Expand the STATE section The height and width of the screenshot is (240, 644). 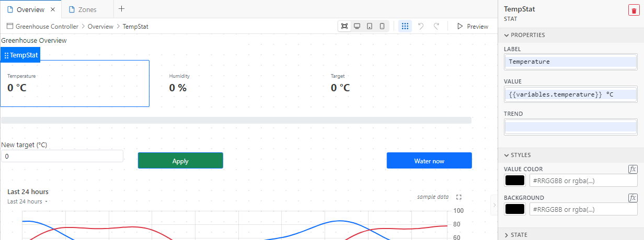(571, 235)
